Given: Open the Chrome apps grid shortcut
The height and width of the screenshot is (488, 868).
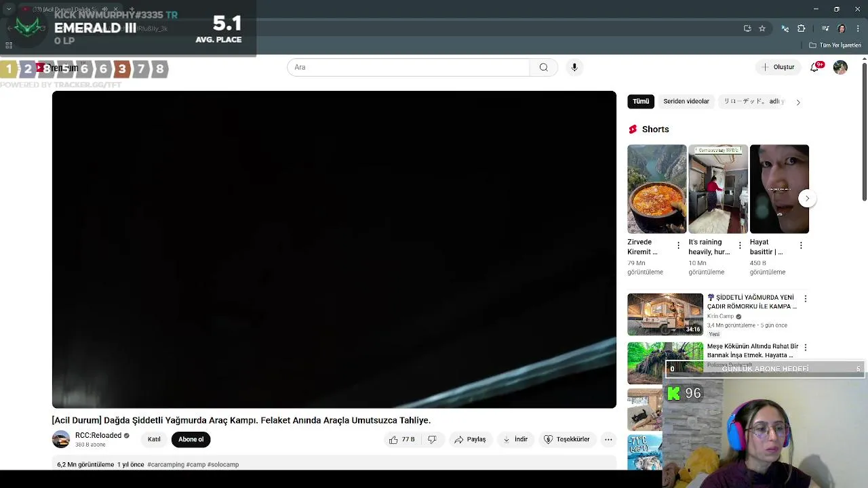Looking at the screenshot, I should 9,45.
